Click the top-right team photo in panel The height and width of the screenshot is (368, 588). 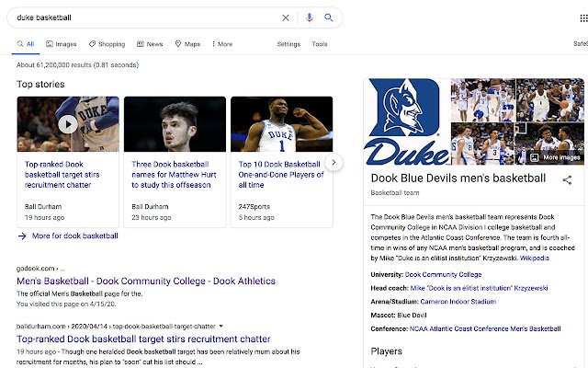point(550,100)
